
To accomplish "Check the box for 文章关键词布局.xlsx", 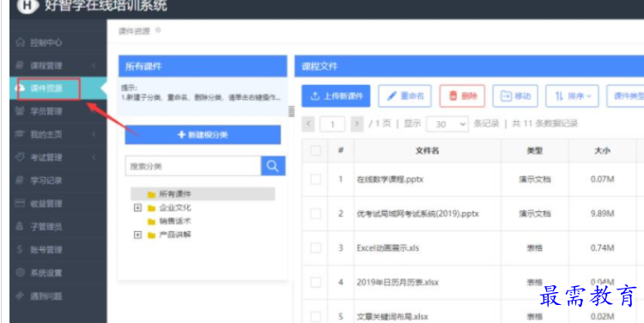I will click(x=316, y=317).
